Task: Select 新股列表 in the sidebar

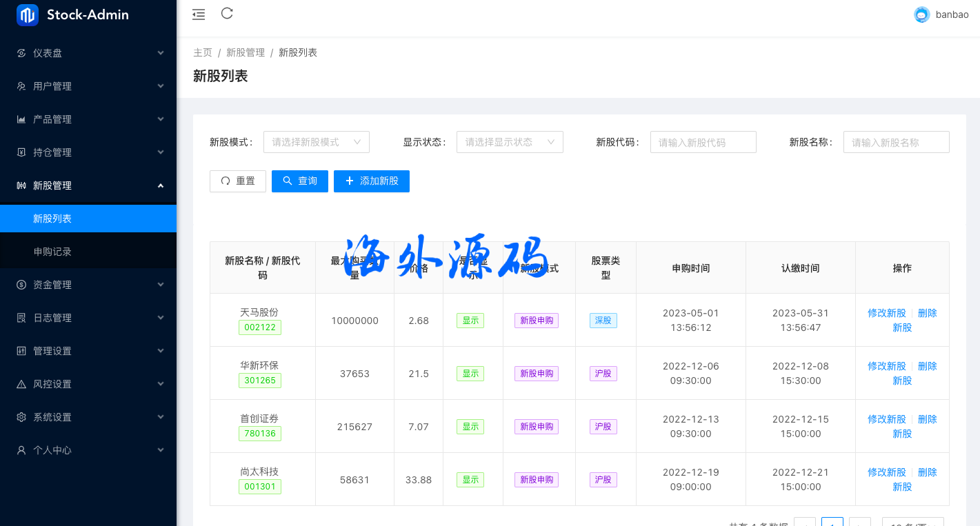Action: coord(52,219)
